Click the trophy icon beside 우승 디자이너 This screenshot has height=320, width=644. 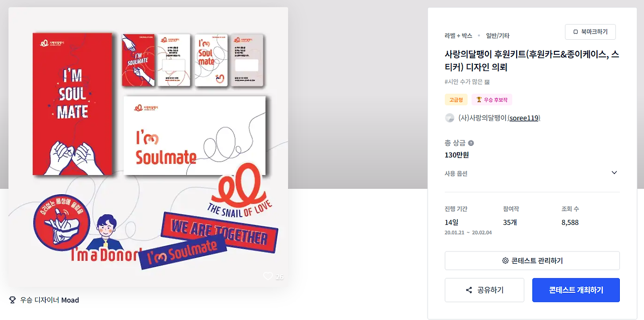point(13,300)
